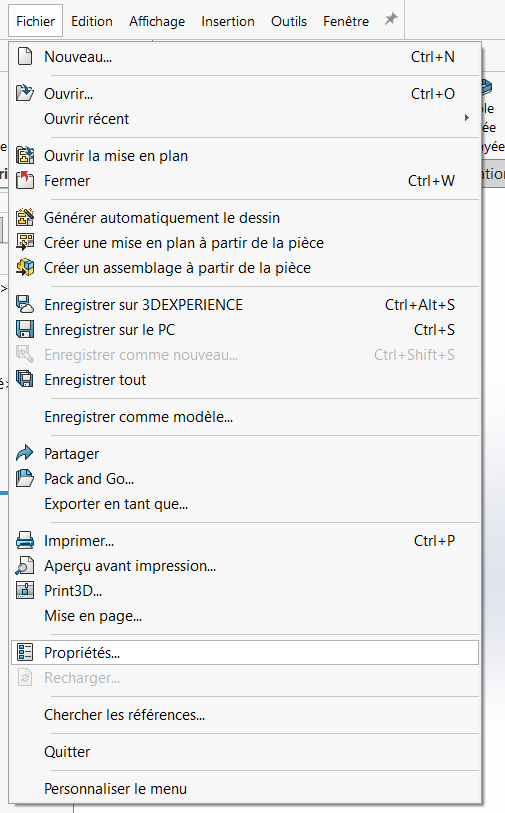Select Propriétés... menu entry
Image resolution: width=505 pixels, height=813 pixels.
tap(245, 652)
